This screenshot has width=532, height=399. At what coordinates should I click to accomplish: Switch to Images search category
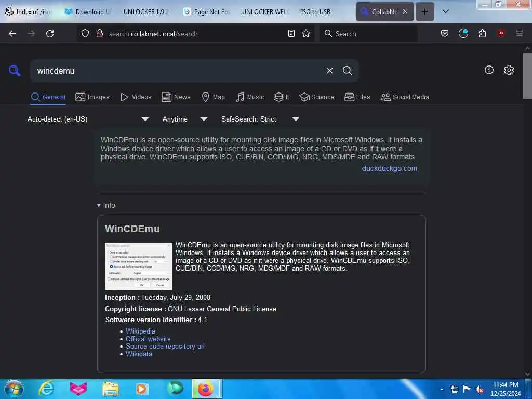(x=92, y=97)
